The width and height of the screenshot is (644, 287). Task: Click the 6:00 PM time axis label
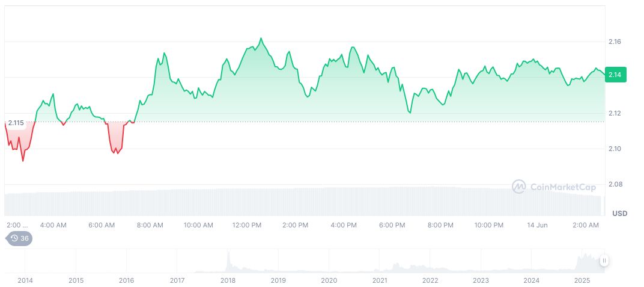pyautogui.click(x=392, y=225)
